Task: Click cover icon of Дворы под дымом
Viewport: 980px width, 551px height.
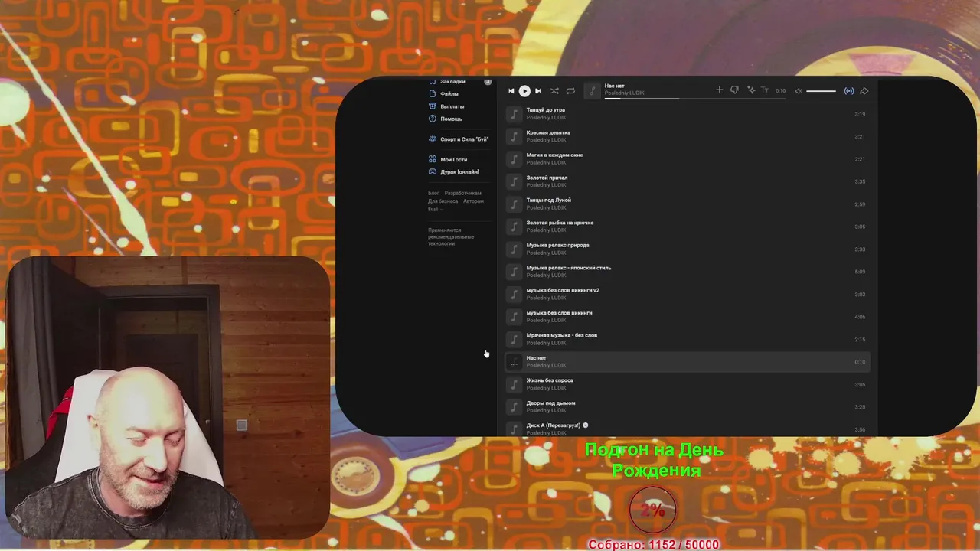Action: tap(514, 407)
